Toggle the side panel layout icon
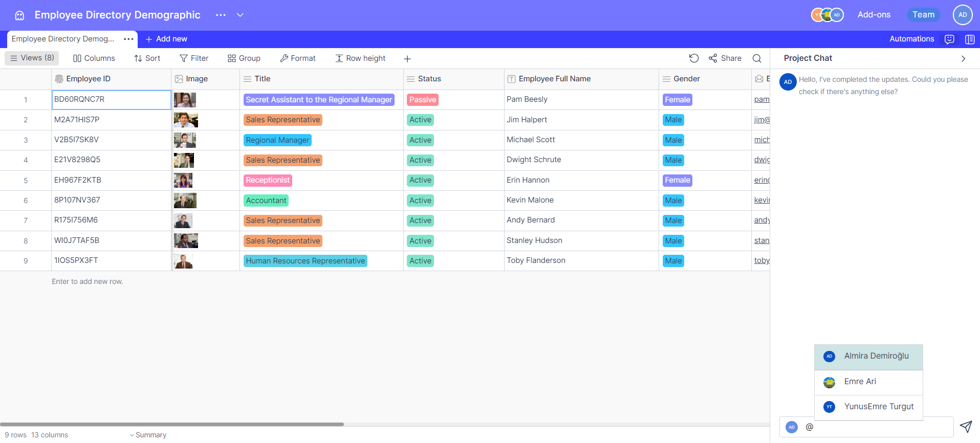The image size is (980, 443). click(x=969, y=39)
